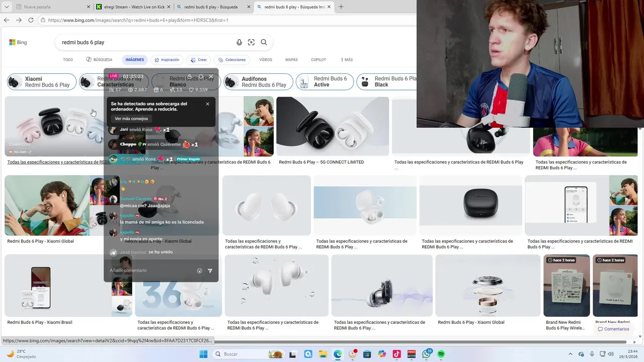This screenshot has height=362, width=644.
Task: Click Ver más consejos button
Action: 131,119
